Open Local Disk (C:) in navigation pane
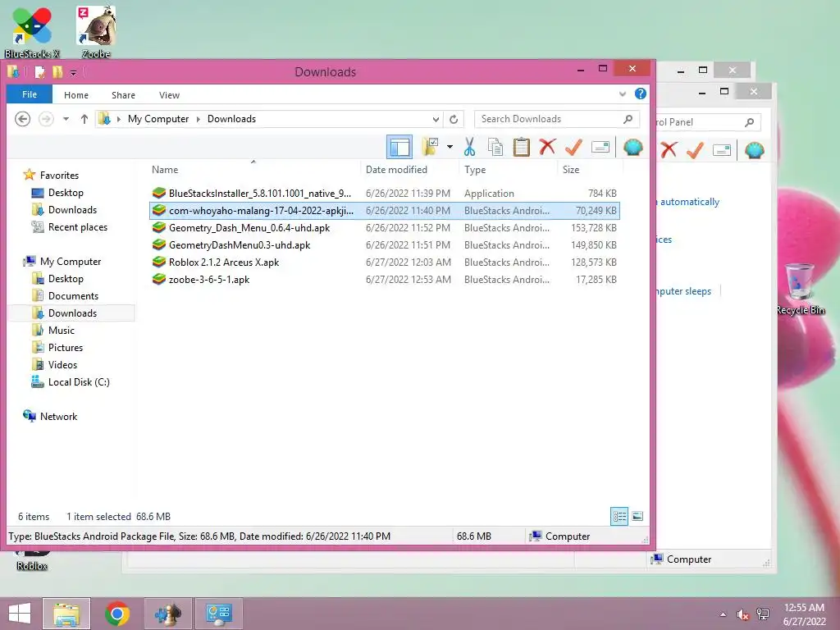The height and width of the screenshot is (630, 840). (71, 382)
